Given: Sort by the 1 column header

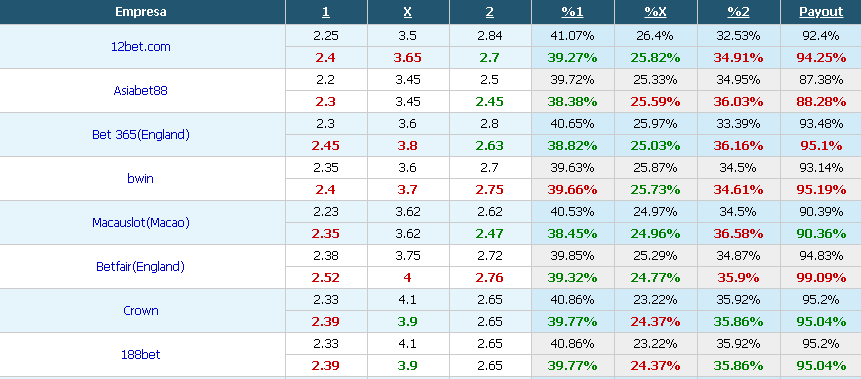Looking at the screenshot, I should pos(326,12).
